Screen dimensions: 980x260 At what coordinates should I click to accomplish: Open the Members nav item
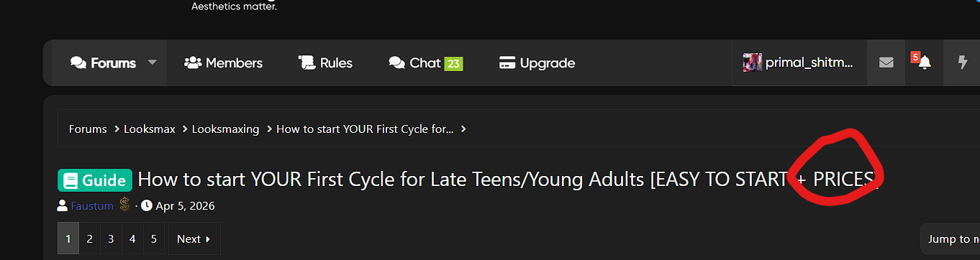tap(223, 63)
